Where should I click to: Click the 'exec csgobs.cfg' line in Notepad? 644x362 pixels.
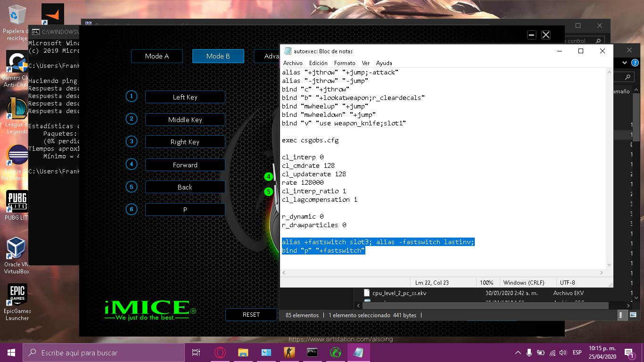pos(310,140)
